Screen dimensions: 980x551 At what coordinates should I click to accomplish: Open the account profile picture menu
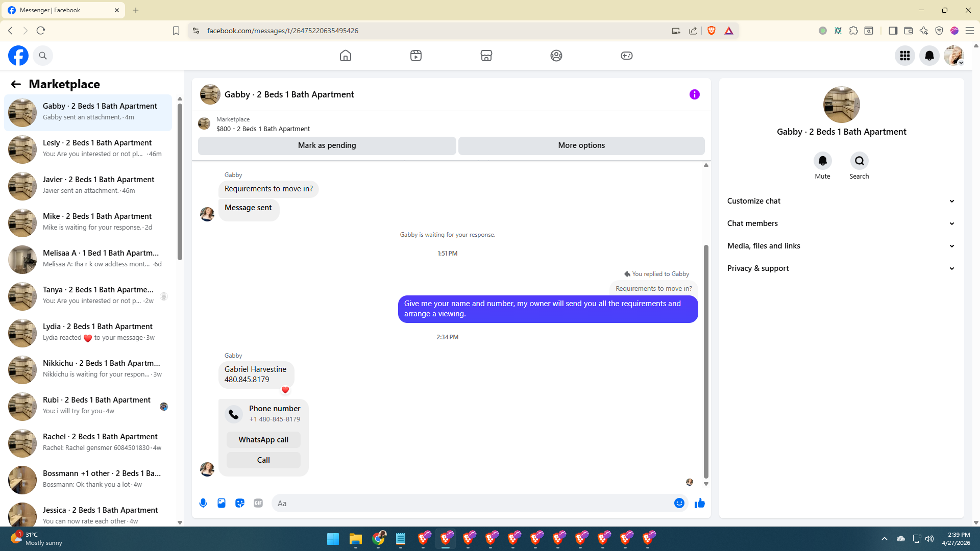(x=953, y=56)
